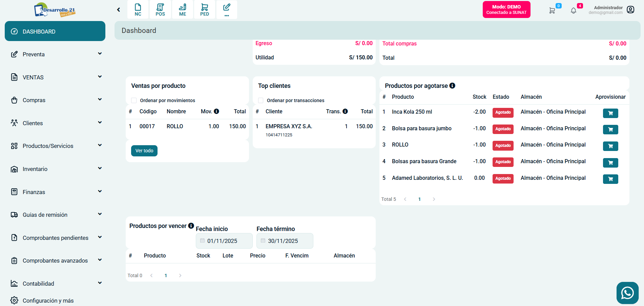Click the NC document icon
Image resolution: width=644 pixels, height=306 pixels.
tap(138, 9)
